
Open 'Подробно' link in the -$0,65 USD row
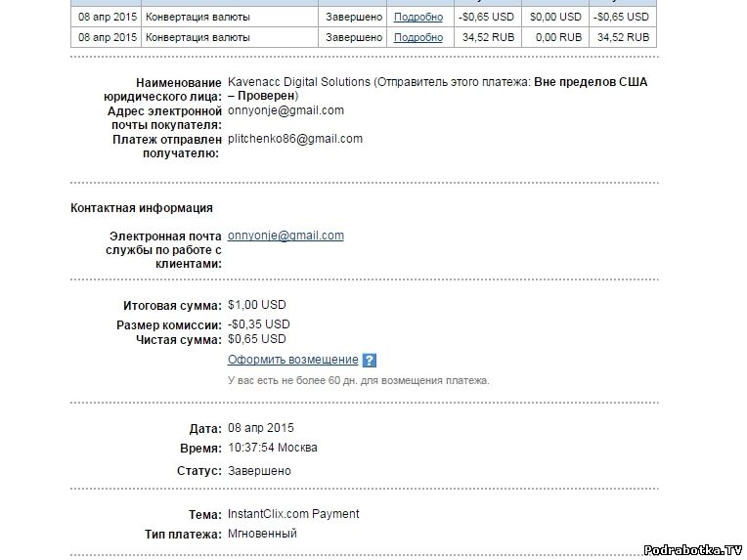[x=417, y=17]
